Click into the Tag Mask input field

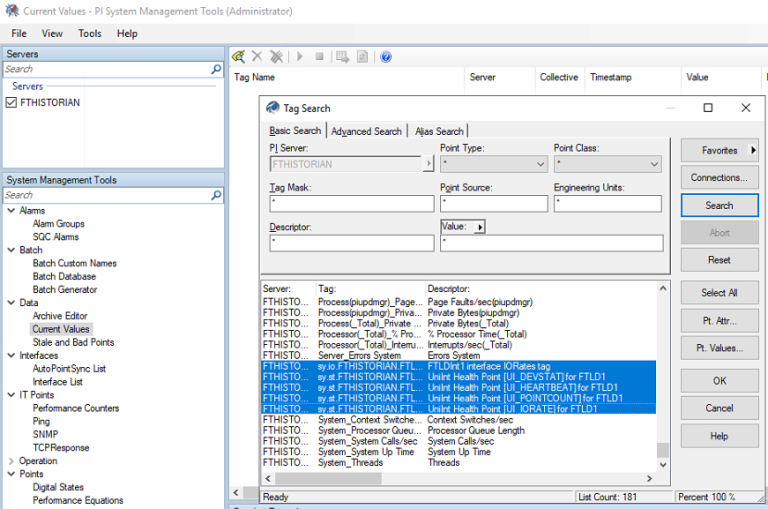click(x=351, y=204)
